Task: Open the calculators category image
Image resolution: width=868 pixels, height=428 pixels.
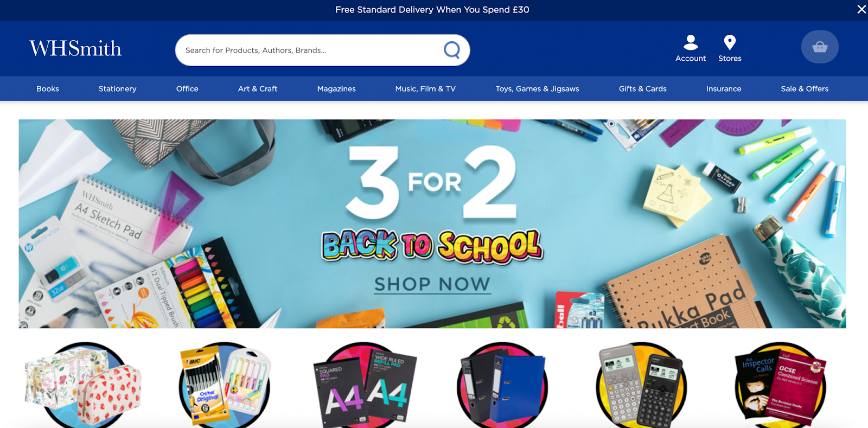Action: pos(641,385)
